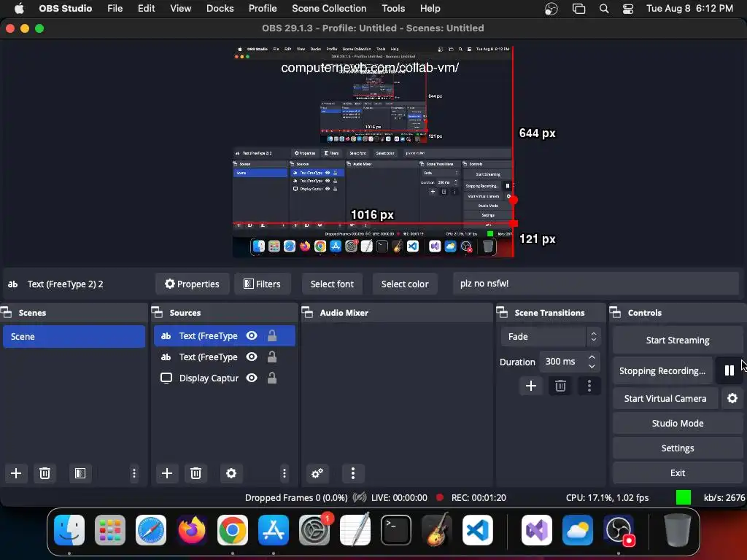Toggle visibility of the second Text (FreeType) source

click(x=252, y=357)
